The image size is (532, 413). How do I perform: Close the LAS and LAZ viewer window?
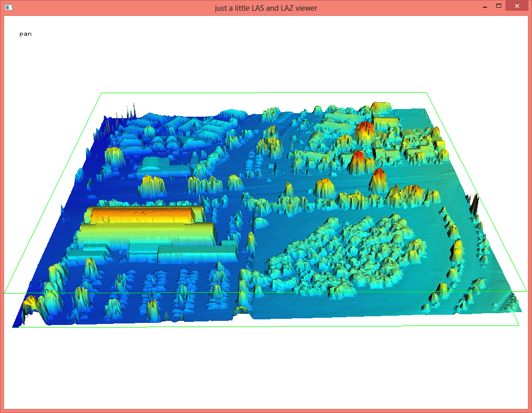[517, 6]
